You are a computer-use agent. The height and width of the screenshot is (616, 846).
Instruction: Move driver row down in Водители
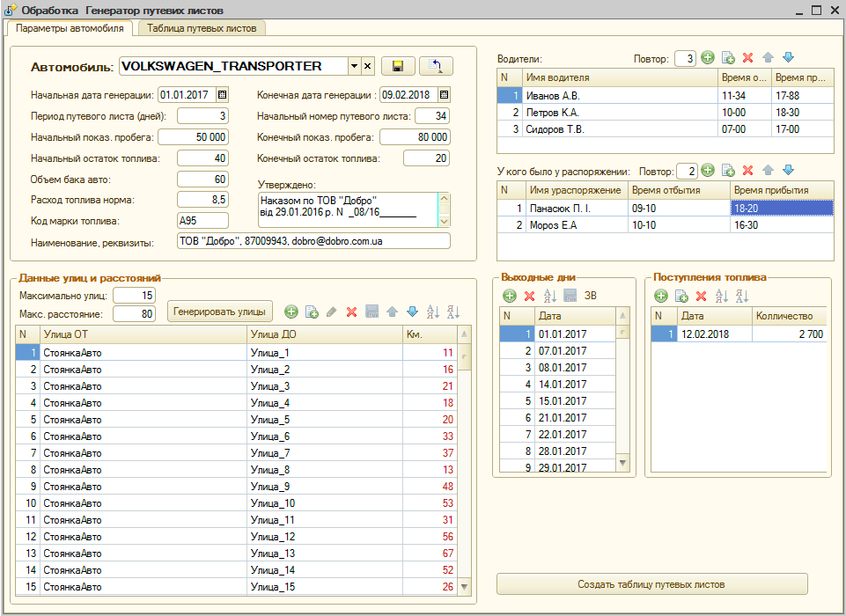pyautogui.click(x=788, y=58)
